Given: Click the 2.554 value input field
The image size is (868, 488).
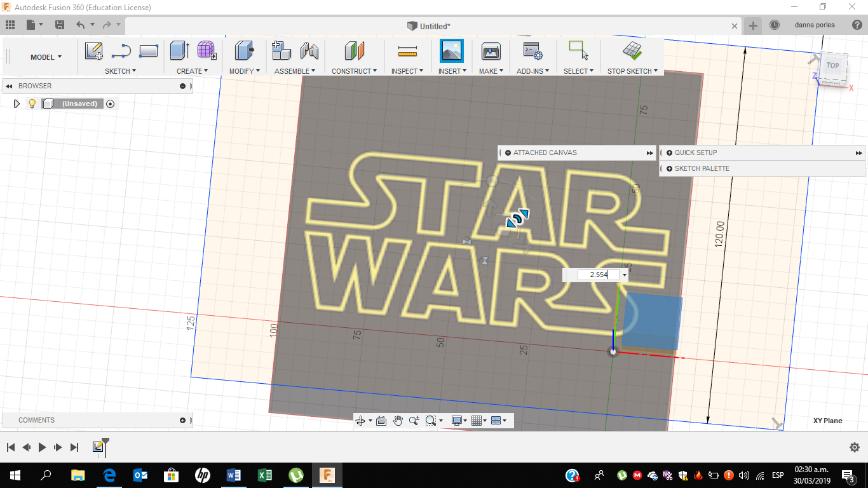Looking at the screenshot, I should pos(598,274).
